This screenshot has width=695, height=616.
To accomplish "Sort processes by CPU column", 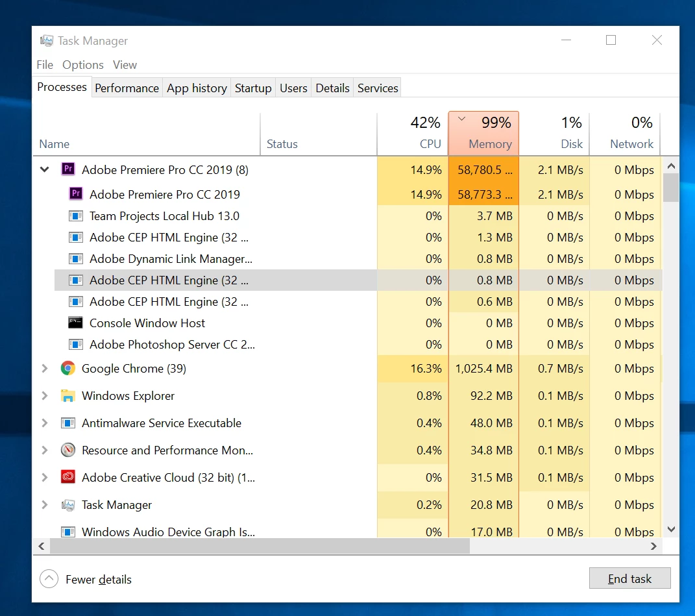I will pos(413,134).
